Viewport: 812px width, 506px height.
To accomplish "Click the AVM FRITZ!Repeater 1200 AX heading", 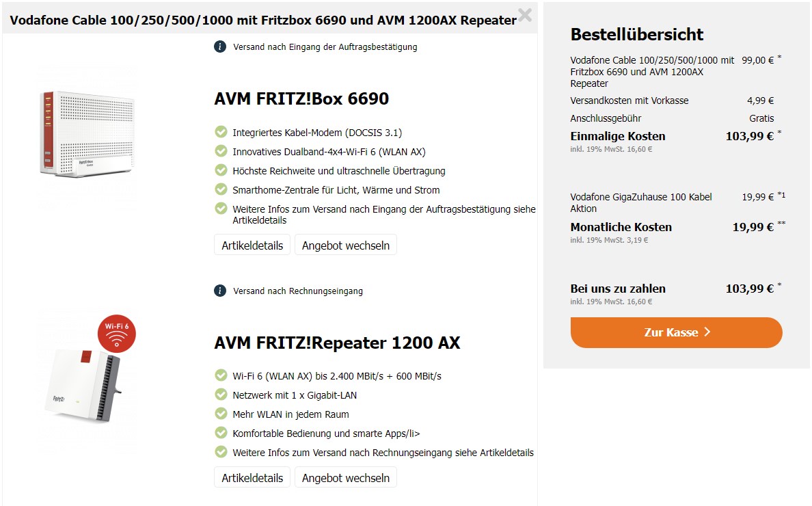I will click(x=337, y=343).
